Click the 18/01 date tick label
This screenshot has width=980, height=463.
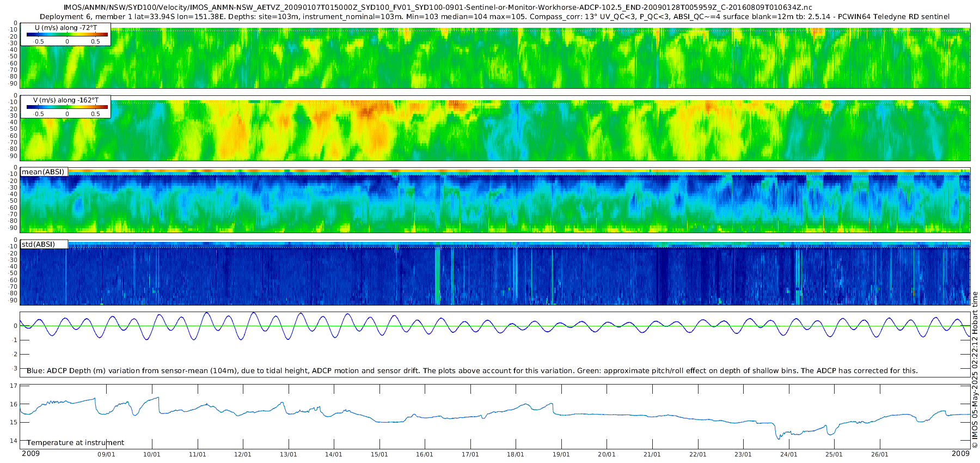[516, 455]
